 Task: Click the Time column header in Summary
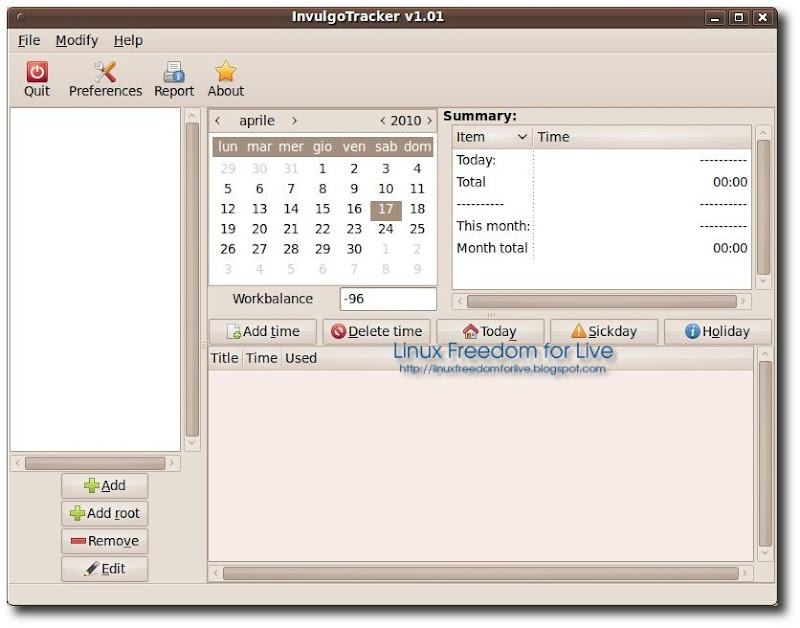pyautogui.click(x=642, y=137)
